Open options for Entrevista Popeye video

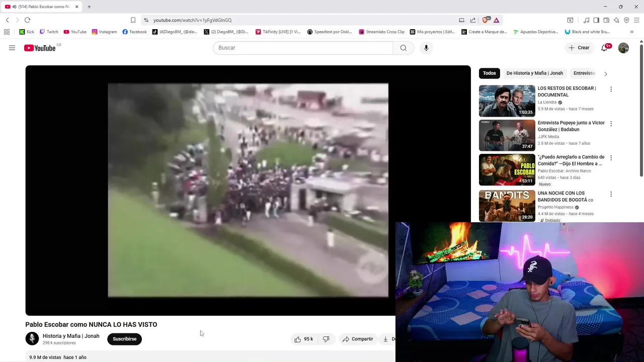click(611, 124)
